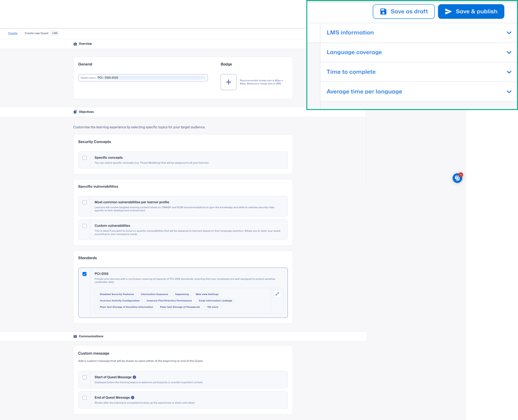Click the Insecure File/Directory Permissions tag
Image resolution: width=518 pixels, height=420 pixels.
pos(169,301)
